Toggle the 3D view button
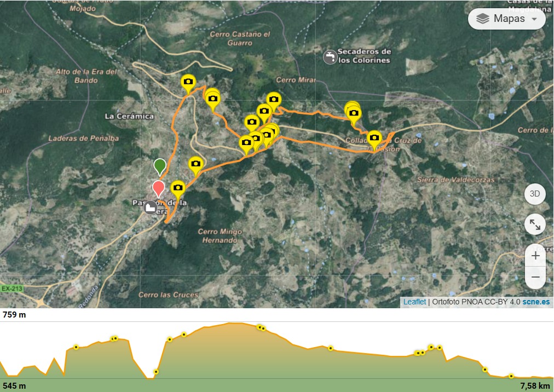 535,194
